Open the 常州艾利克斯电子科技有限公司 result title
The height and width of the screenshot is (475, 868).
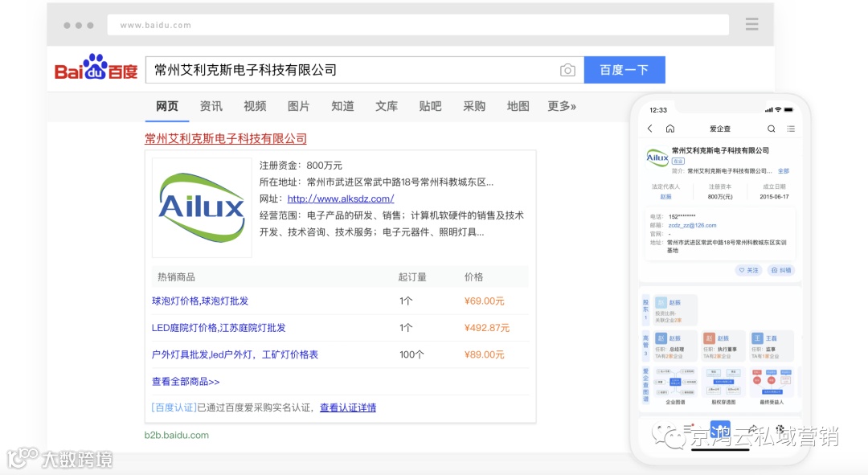(226, 138)
